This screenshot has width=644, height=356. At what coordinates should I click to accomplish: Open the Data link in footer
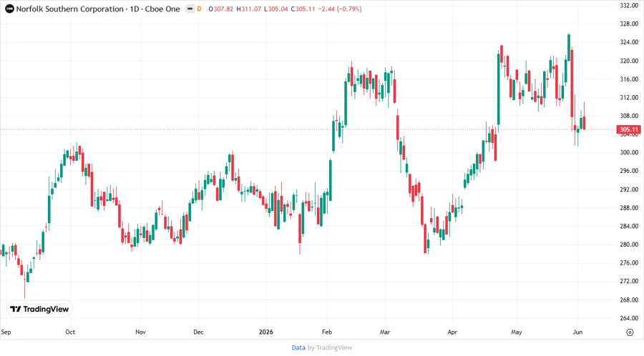click(x=298, y=348)
